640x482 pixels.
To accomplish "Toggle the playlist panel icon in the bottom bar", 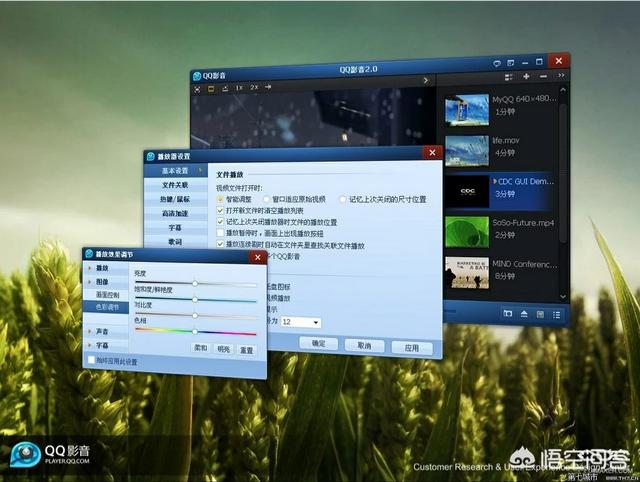I will [556, 315].
